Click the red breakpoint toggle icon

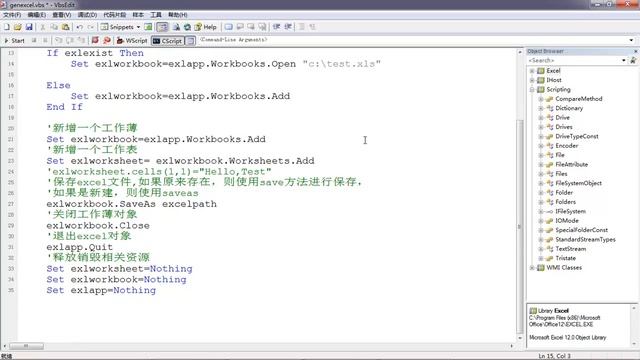pyautogui.click(x=95, y=40)
